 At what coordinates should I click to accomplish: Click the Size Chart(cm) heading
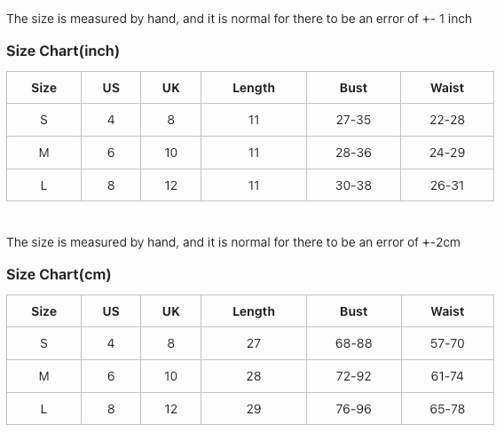(x=59, y=274)
